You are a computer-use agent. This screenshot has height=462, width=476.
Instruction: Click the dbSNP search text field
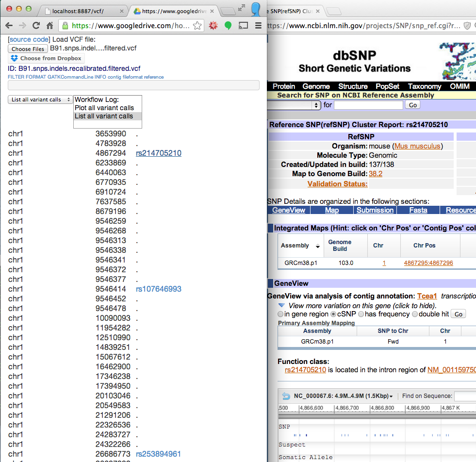click(x=368, y=105)
